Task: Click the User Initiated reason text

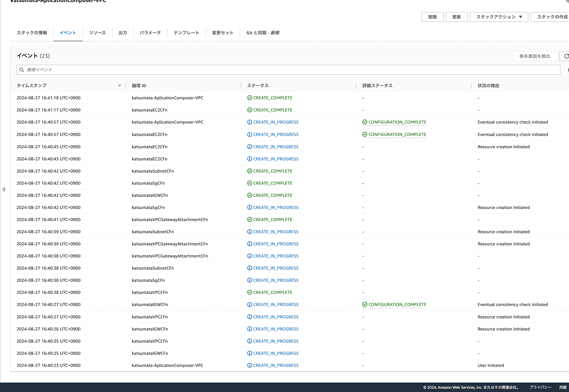Action: point(490,365)
